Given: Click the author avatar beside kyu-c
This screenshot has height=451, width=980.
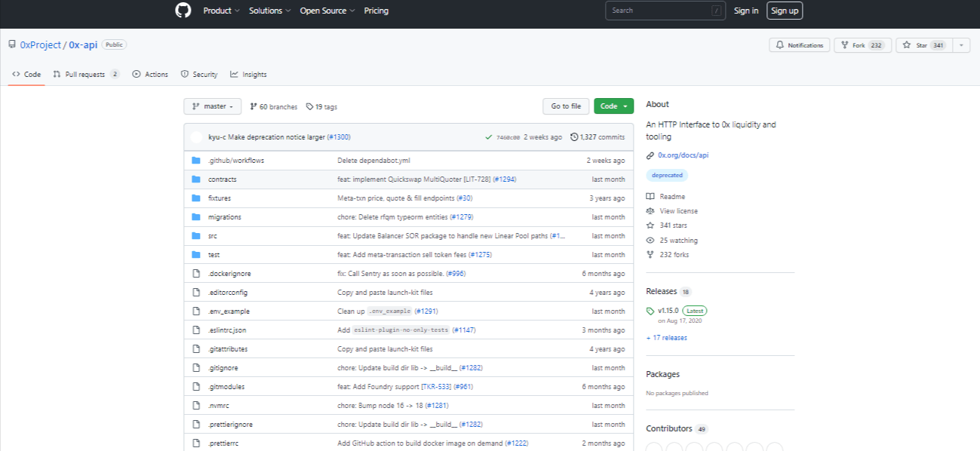Looking at the screenshot, I should (x=197, y=137).
